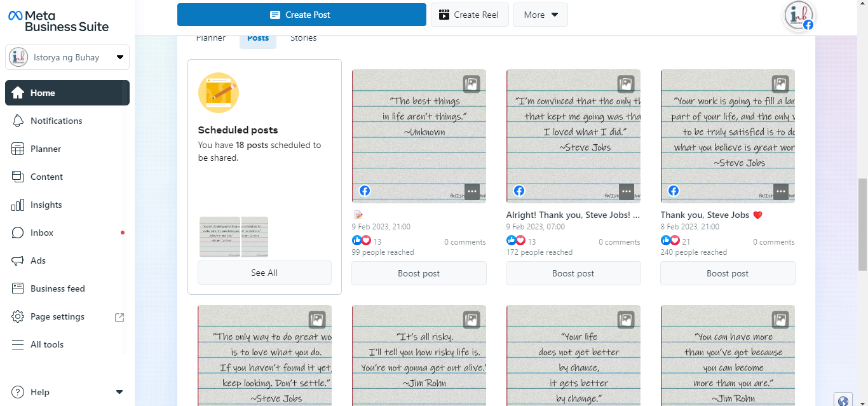The width and height of the screenshot is (868, 406).
Task: Click the Help question mark icon
Action: click(x=18, y=392)
